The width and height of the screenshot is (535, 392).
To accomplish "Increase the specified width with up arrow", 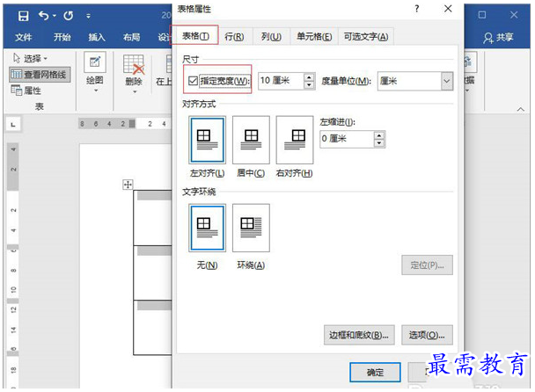I will click(309, 77).
